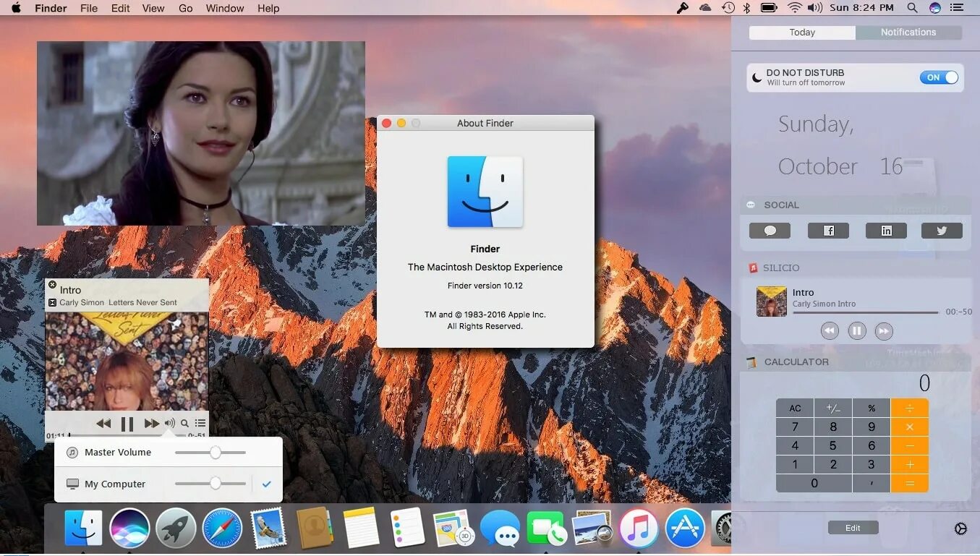Click Edit button in Notification Center

pyautogui.click(x=853, y=528)
